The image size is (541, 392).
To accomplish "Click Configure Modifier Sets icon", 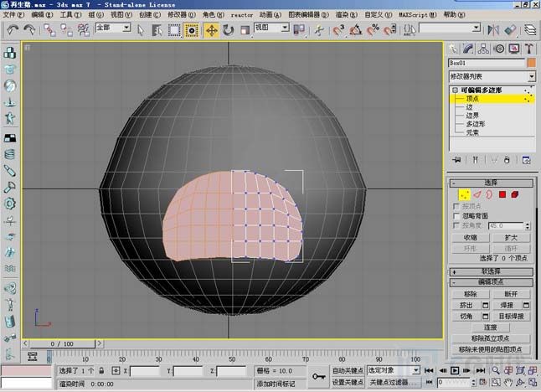I will 526,160.
